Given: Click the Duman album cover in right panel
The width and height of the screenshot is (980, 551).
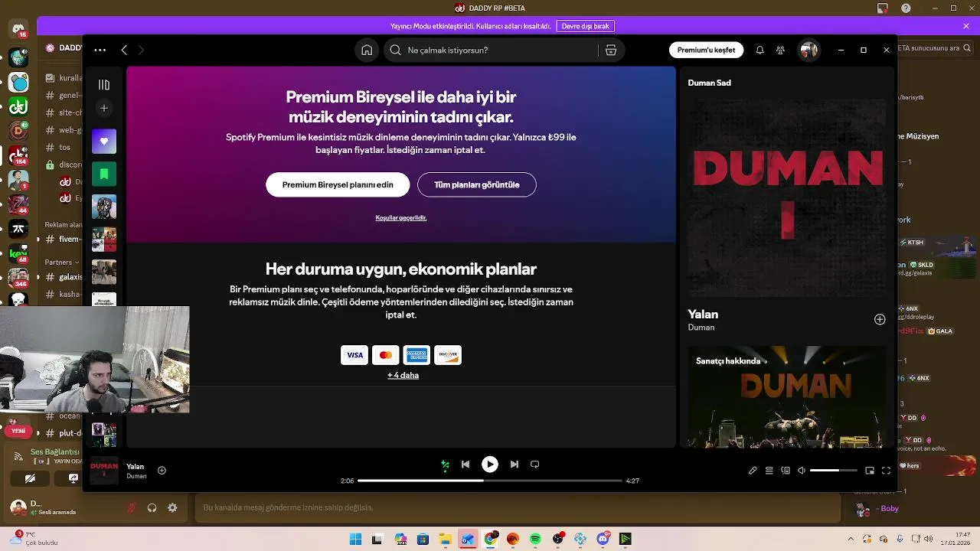Looking at the screenshot, I should coord(786,197).
